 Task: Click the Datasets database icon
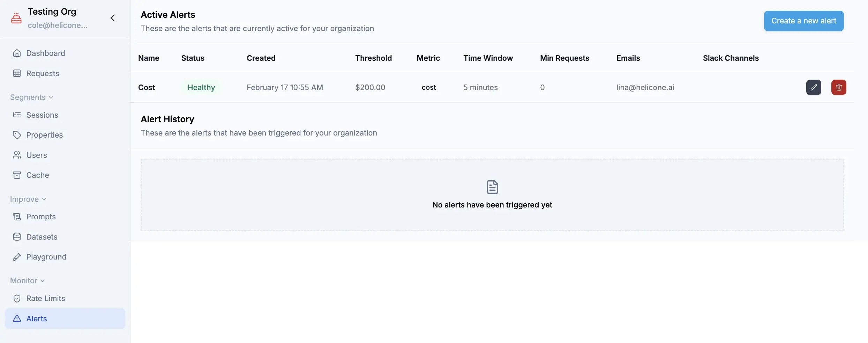[17, 237]
